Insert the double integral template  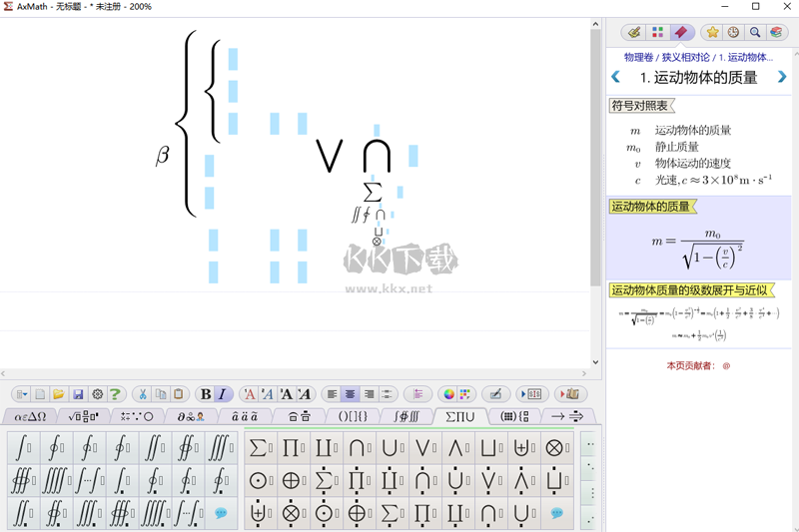click(x=155, y=448)
